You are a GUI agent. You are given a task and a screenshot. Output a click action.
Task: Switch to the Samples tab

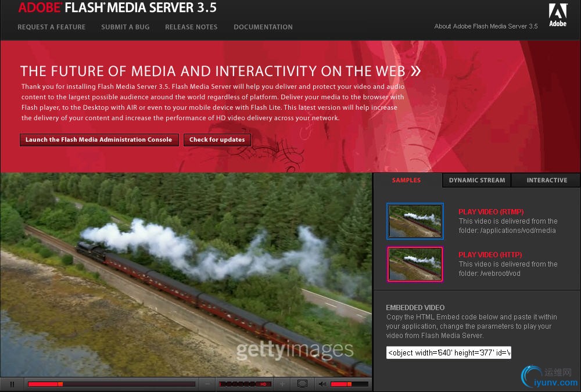tap(407, 180)
